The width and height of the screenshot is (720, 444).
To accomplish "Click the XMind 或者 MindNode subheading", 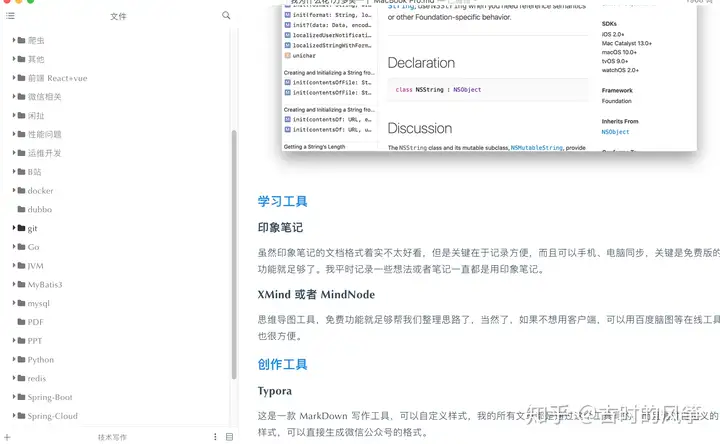I will [x=316, y=294].
